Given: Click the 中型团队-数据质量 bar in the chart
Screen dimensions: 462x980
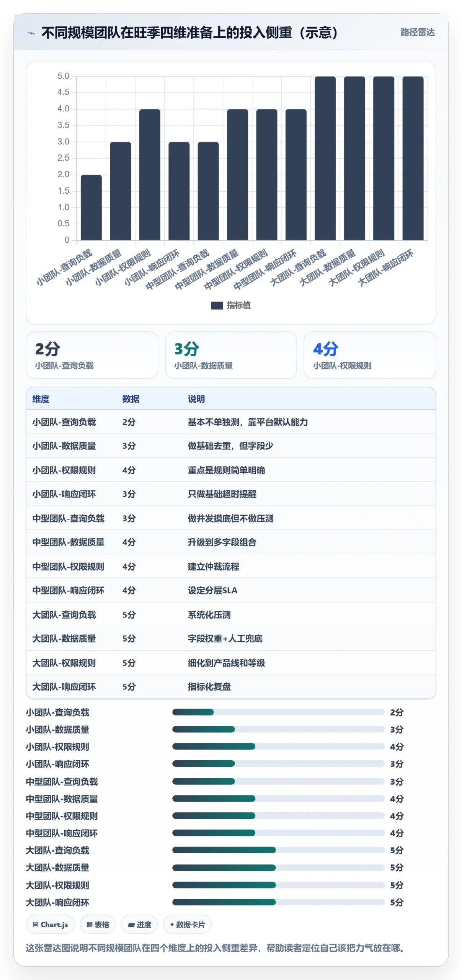Looking at the screenshot, I should tap(237, 175).
